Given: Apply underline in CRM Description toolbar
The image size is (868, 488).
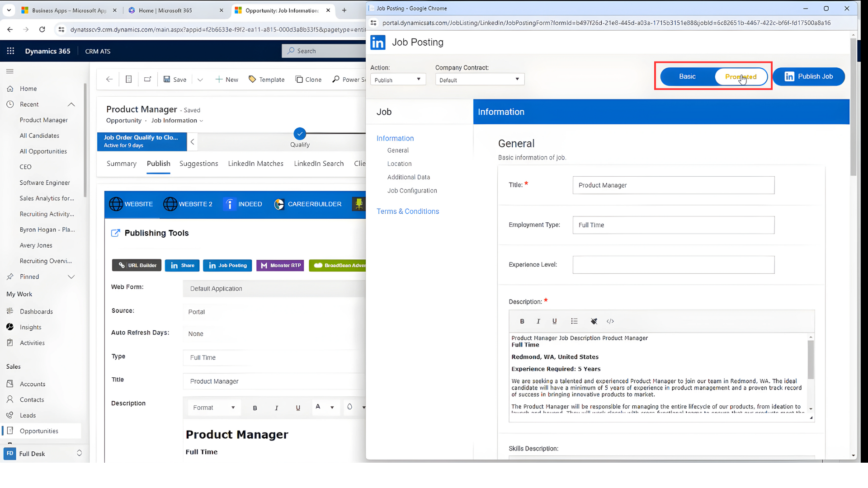Looking at the screenshot, I should [x=298, y=408].
